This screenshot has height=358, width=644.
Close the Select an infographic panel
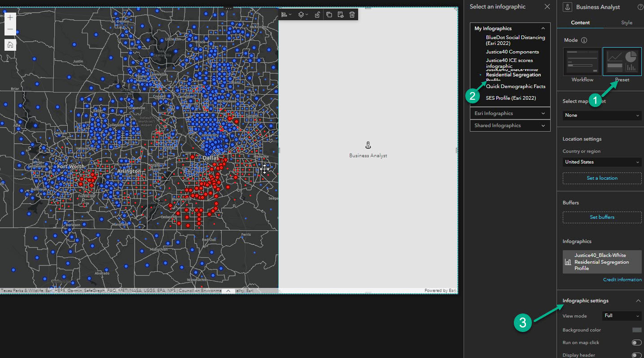(547, 7)
